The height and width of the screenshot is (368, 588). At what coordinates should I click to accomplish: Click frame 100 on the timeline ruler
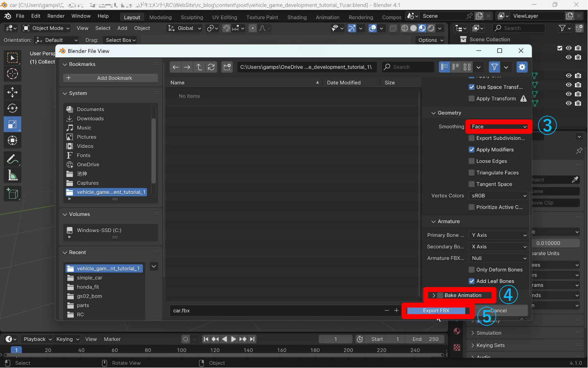[x=181, y=350]
